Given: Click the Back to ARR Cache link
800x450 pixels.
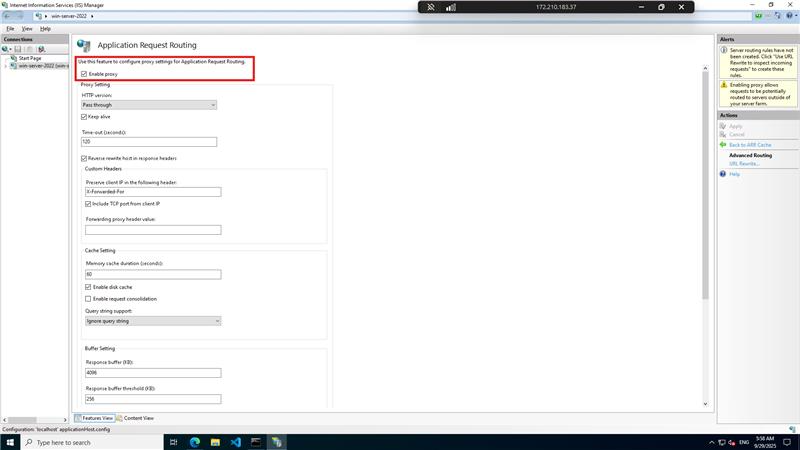Looking at the screenshot, I should point(750,145).
